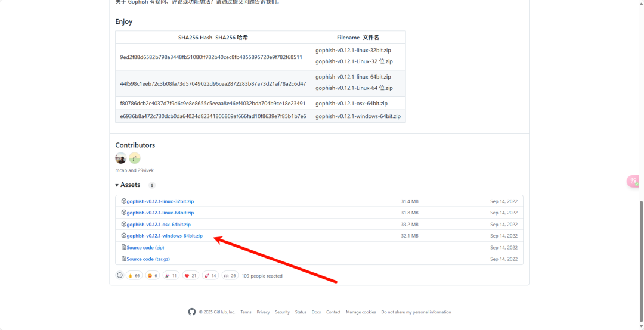Toggle the eyes reaction with 26
644x330 pixels.
point(230,275)
